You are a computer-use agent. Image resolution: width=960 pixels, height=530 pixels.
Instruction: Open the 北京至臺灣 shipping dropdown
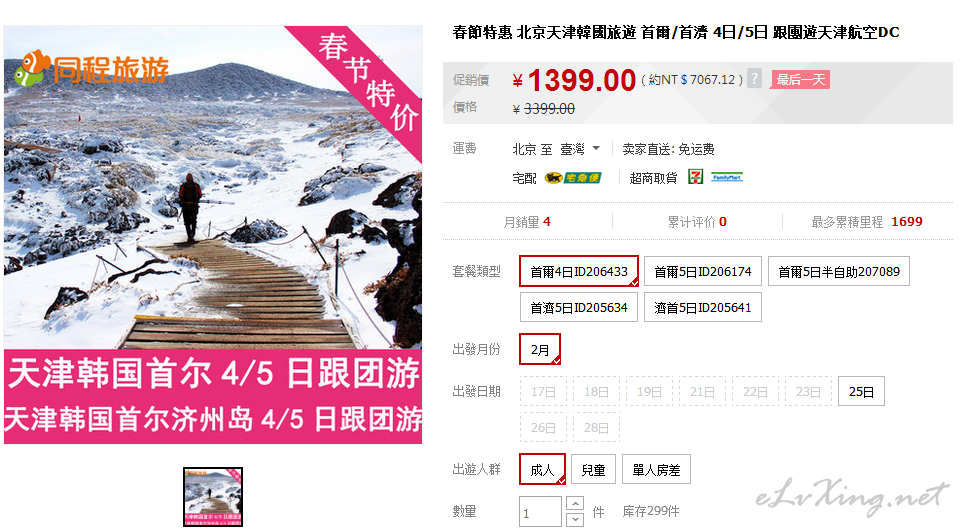[556, 149]
